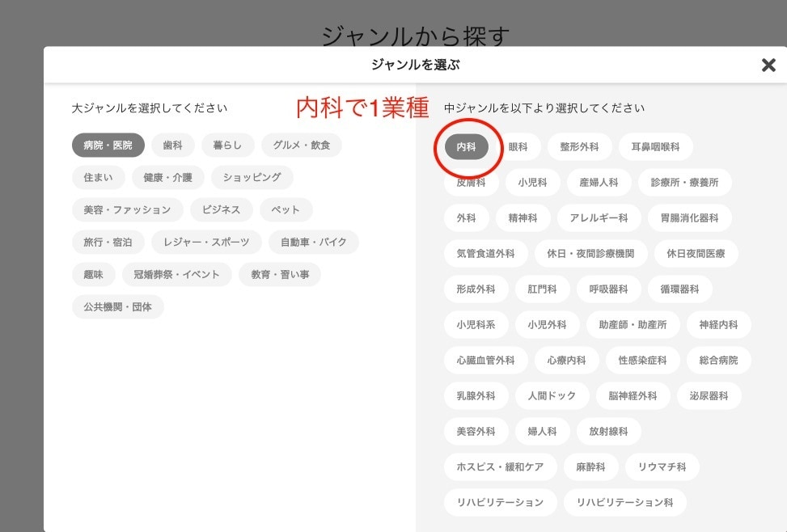Choose the 旅行・宿泊 genre
This screenshot has height=532, width=787.
[108, 242]
